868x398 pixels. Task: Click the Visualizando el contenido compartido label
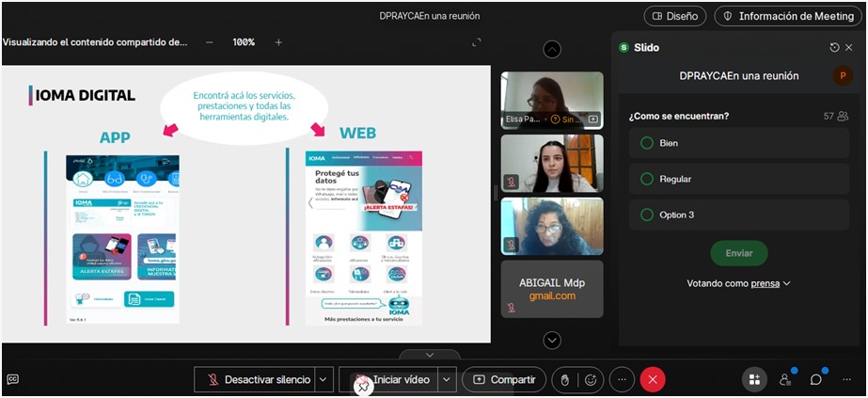point(95,42)
